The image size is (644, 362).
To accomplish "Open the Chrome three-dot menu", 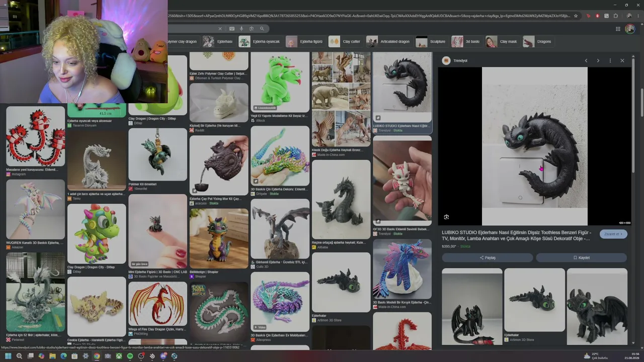I will [637, 16].
